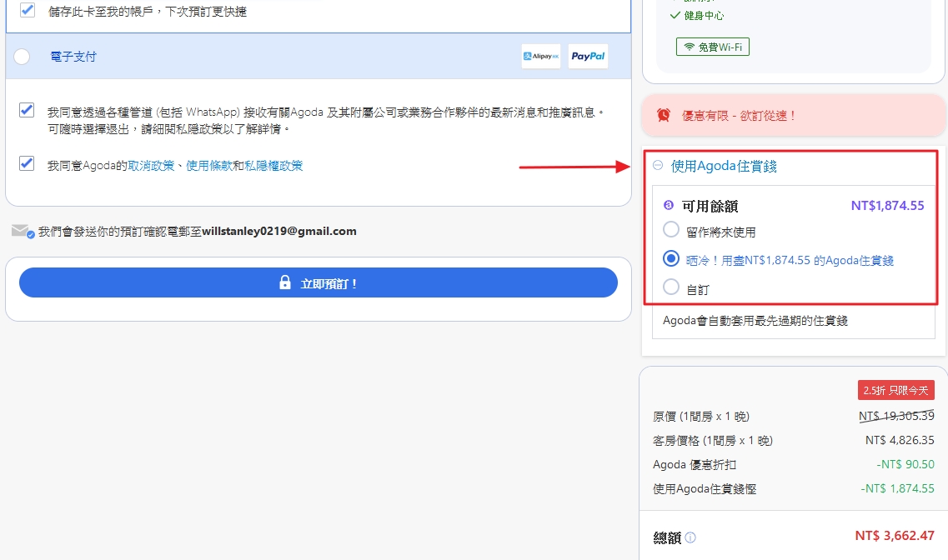Image resolution: width=948 pixels, height=560 pixels.
Task: Click the PayPal payment logo
Action: coord(588,56)
